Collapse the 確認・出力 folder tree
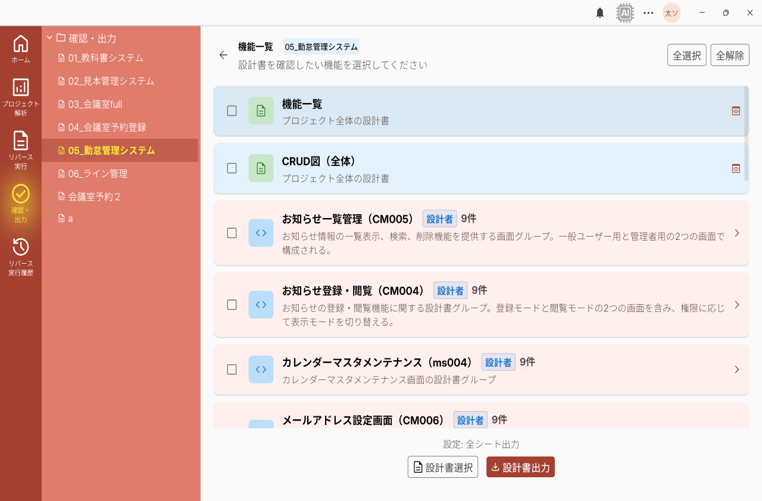This screenshot has width=762, height=501. (x=50, y=38)
